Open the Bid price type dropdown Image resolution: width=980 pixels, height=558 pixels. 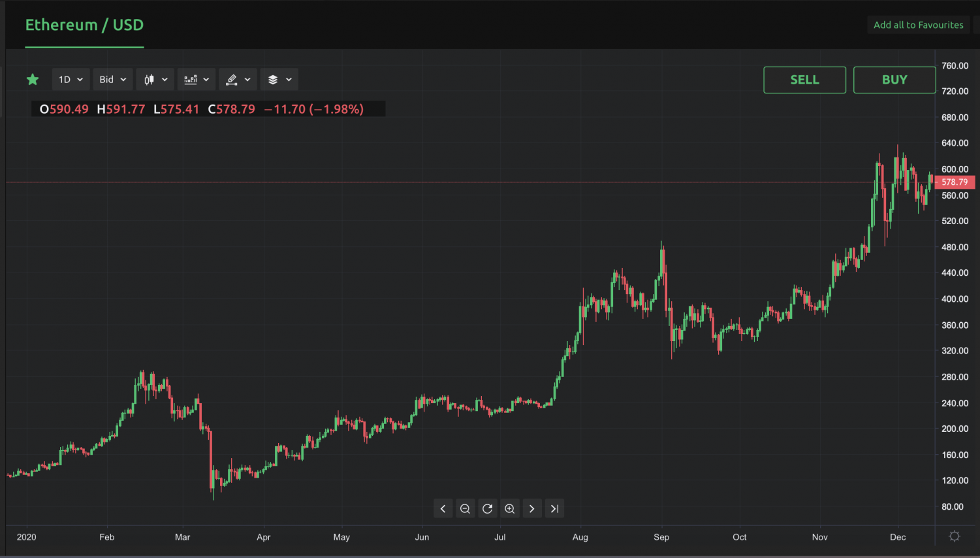113,80
